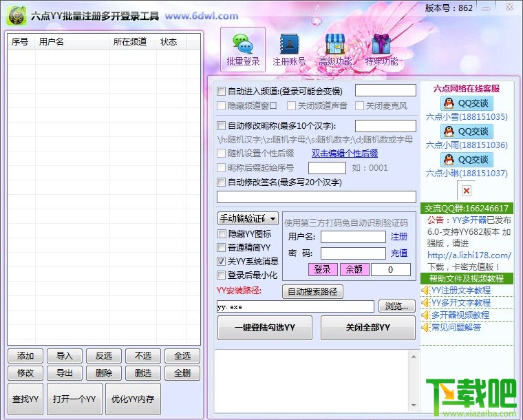
Task: Click 打开一个YY button
Action: pos(74,399)
